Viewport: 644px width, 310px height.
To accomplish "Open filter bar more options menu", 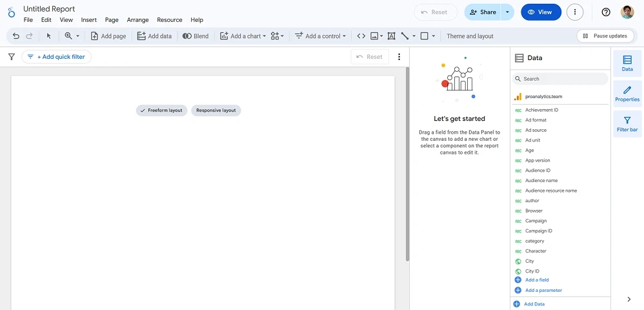I will pos(399,57).
